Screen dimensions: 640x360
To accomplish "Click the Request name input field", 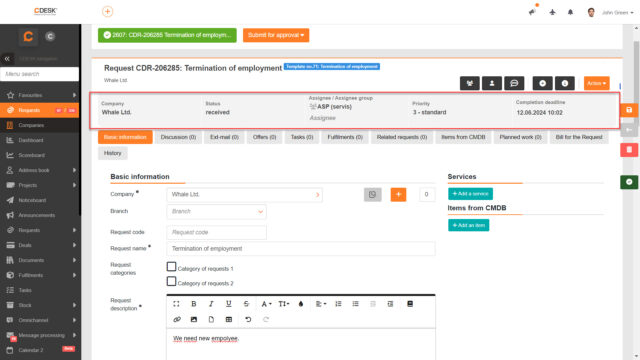I will (301, 249).
